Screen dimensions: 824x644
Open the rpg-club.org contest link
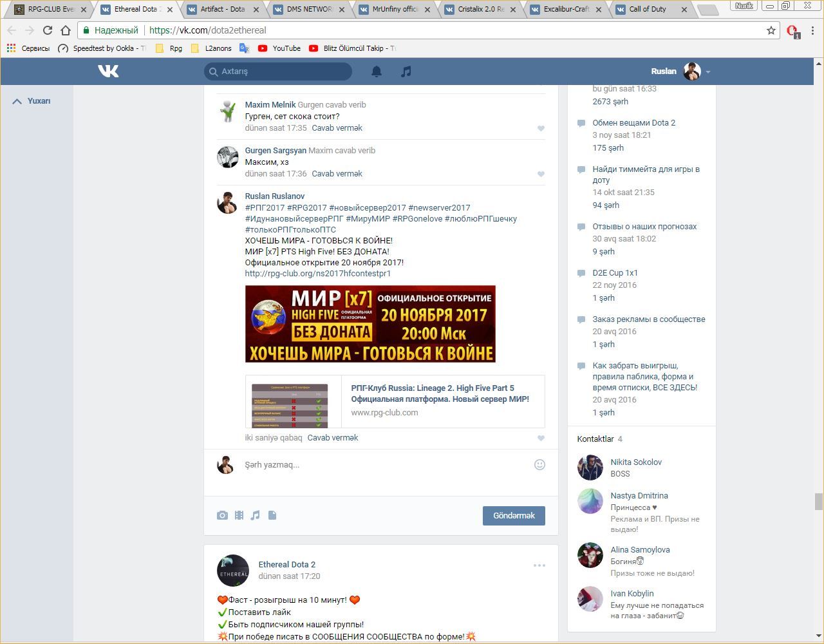pyautogui.click(x=318, y=274)
